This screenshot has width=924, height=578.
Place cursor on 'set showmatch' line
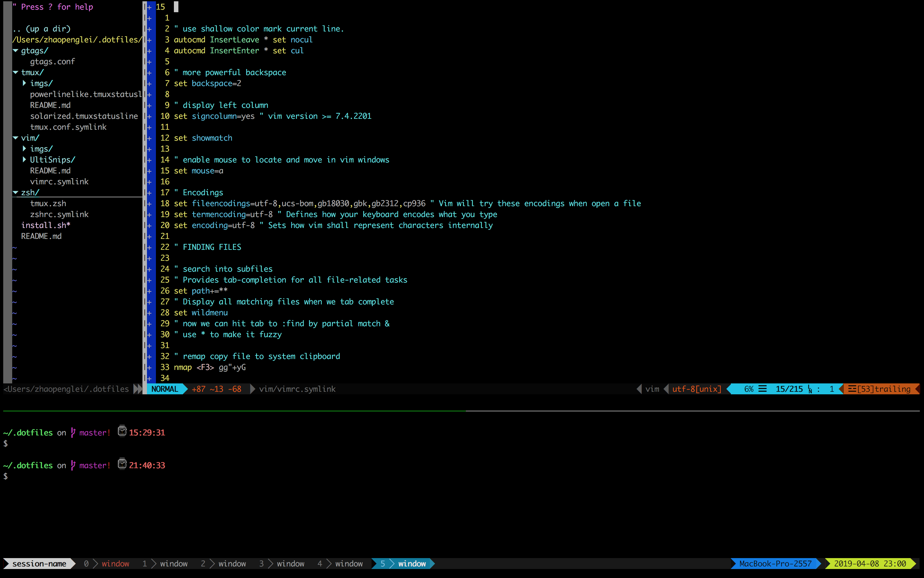(x=203, y=138)
